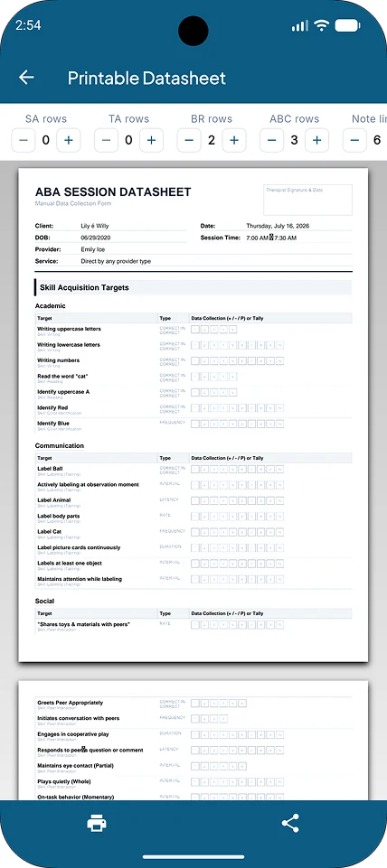Tap the Identify Blue target
The width and height of the screenshot is (387, 868).
53,424
